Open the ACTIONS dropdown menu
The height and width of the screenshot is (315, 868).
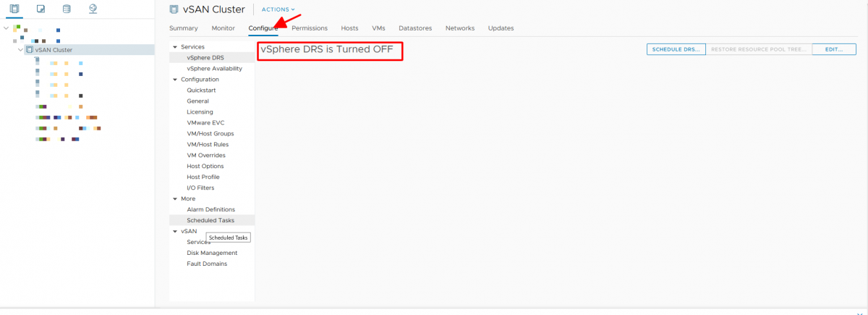click(x=278, y=9)
